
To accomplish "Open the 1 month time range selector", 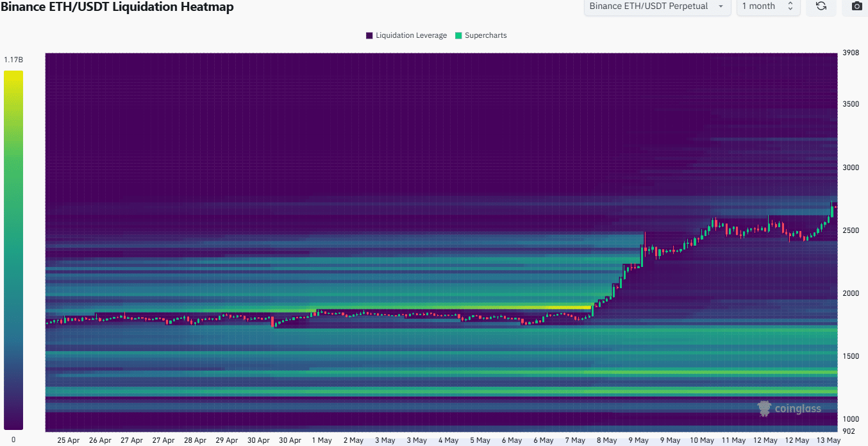I will click(x=768, y=6).
